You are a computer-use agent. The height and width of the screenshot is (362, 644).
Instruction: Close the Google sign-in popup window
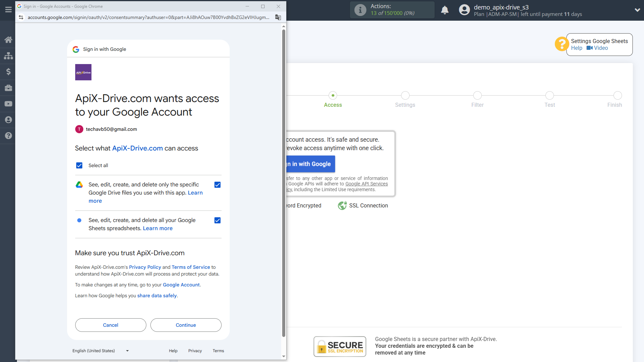coord(278,6)
